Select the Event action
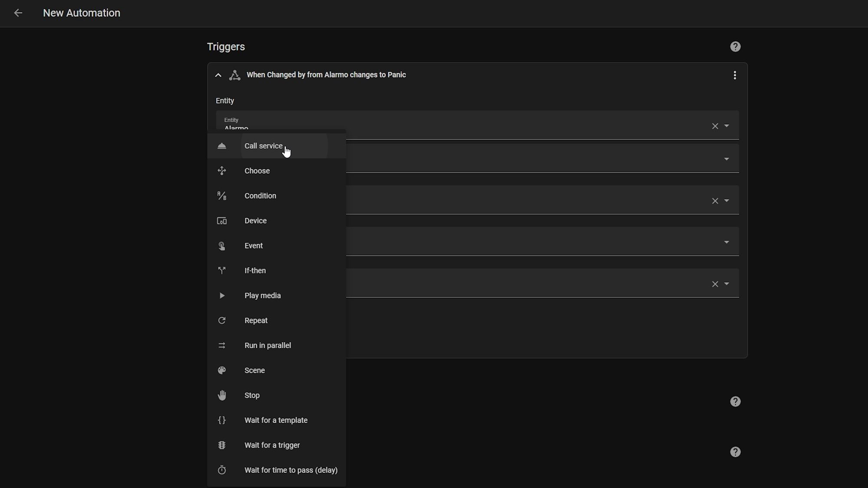This screenshot has height=488, width=868. tap(276, 246)
